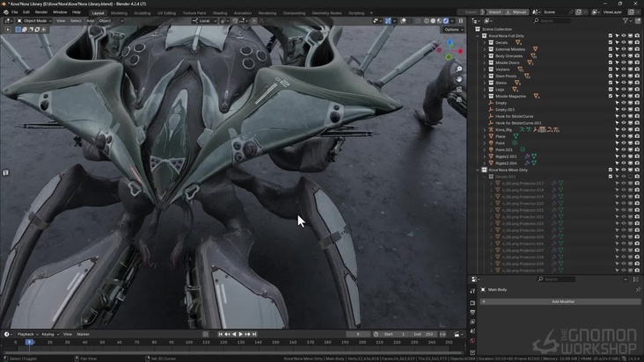Toggle the camera view icon in the viewport

coord(459,89)
